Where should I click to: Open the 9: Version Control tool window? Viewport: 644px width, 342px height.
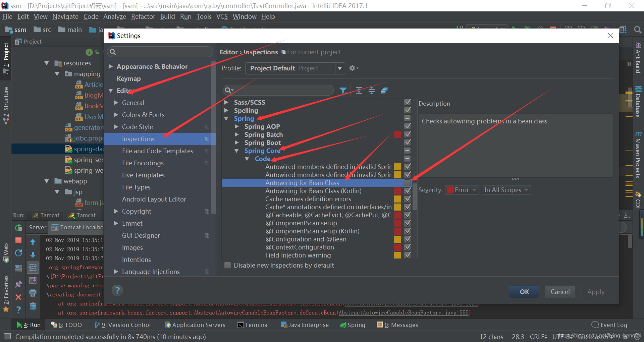[123, 325]
